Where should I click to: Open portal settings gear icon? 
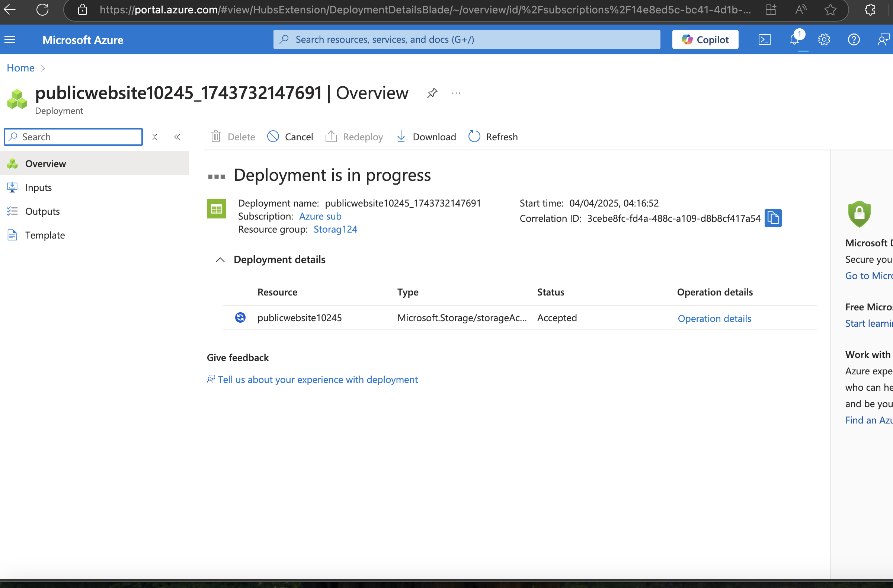[x=824, y=39]
